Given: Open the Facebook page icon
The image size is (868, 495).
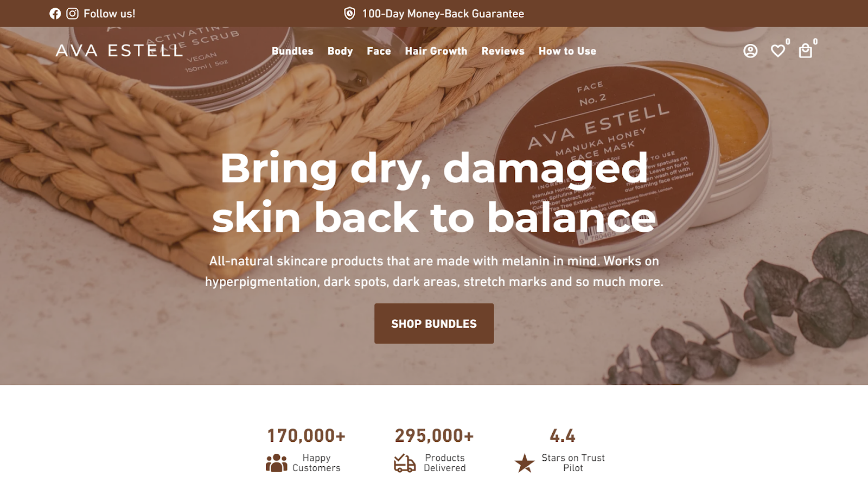Looking at the screenshot, I should 55,14.
